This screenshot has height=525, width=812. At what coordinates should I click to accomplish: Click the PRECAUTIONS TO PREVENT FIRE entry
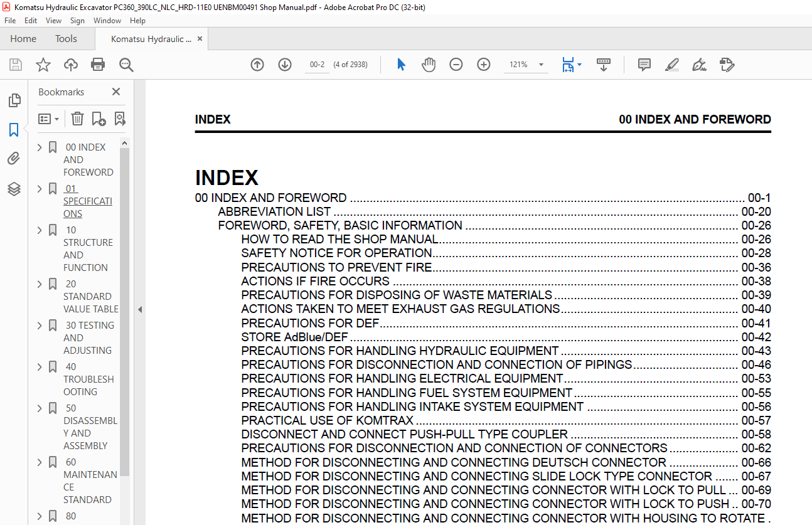tap(336, 267)
